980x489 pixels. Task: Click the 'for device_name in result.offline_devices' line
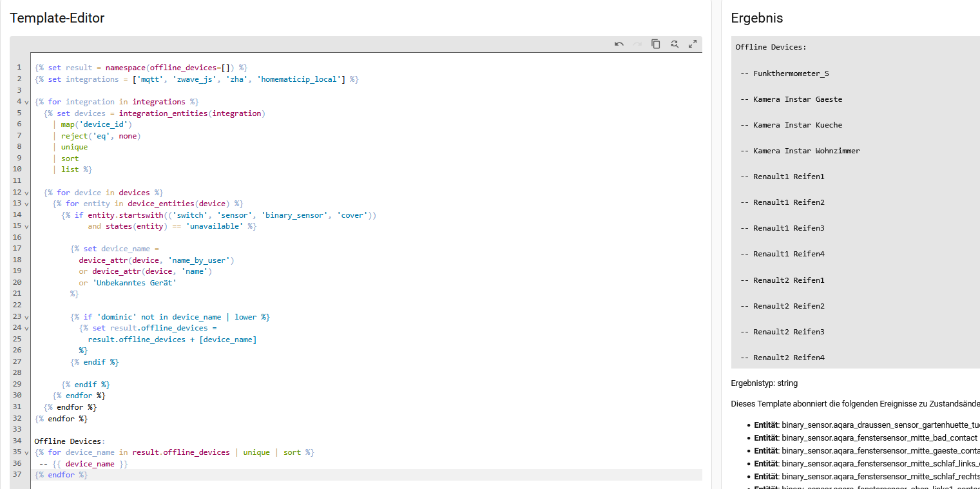point(174,452)
